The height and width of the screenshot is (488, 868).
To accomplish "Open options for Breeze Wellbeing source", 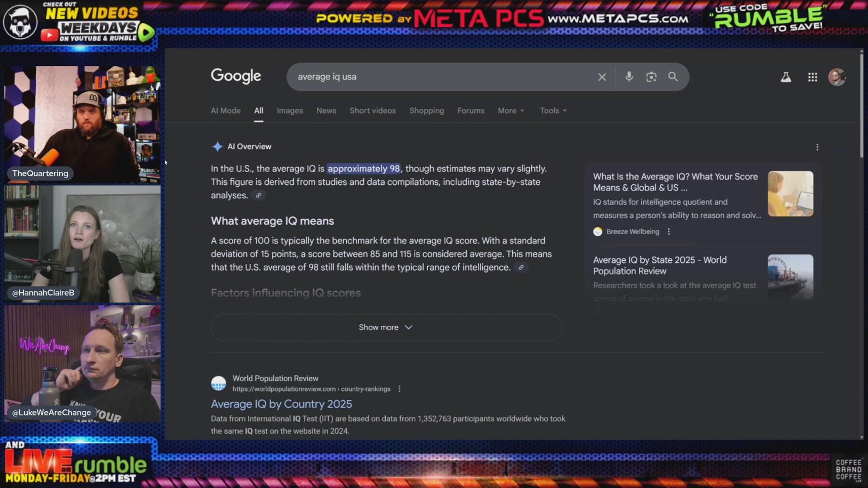I will (669, 232).
